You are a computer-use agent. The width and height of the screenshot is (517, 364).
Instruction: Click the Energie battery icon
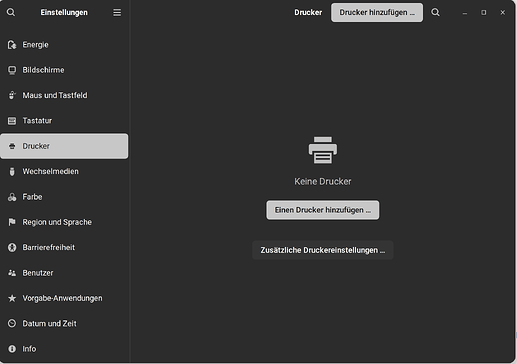(x=12, y=45)
